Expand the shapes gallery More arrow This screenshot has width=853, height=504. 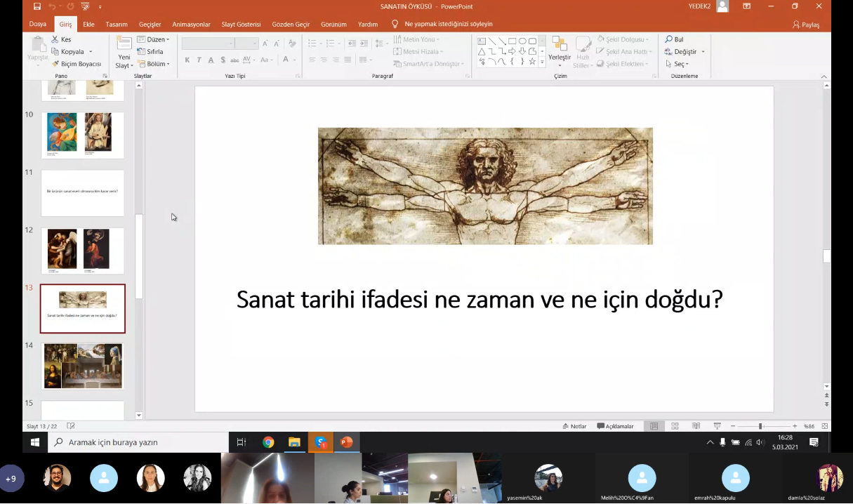pos(542,62)
